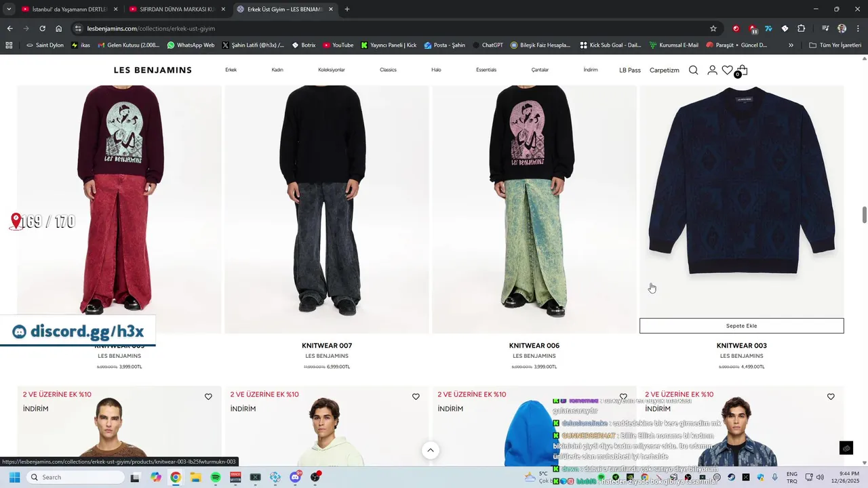This screenshot has height=488, width=868.
Task: Favorite the denim jacket product with its heart
Action: tap(831, 396)
